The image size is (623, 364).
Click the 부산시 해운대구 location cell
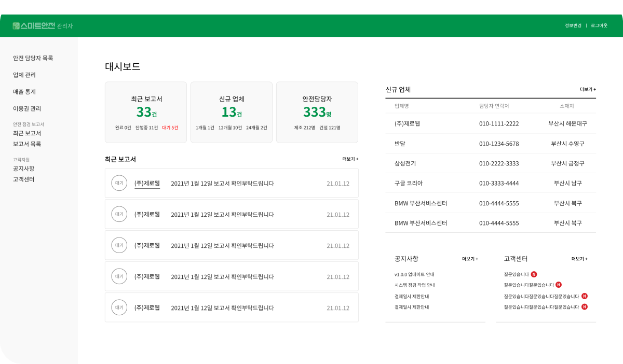coord(568,123)
